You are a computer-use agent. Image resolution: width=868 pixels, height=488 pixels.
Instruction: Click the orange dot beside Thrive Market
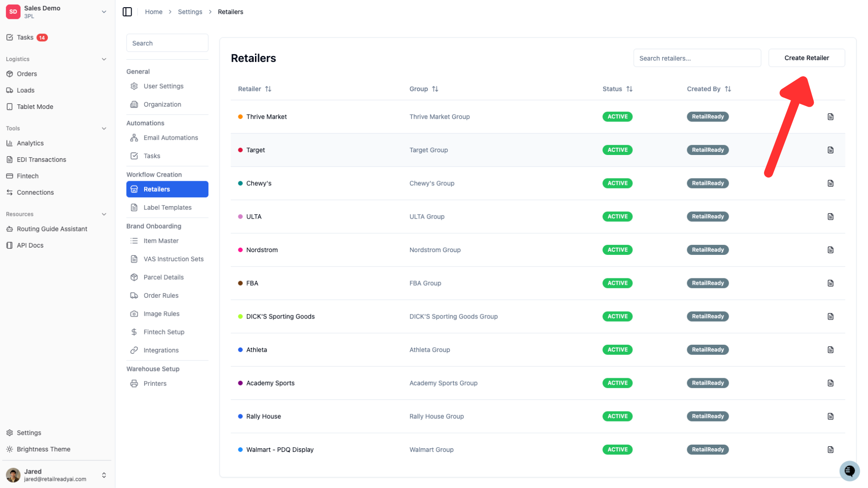(241, 117)
